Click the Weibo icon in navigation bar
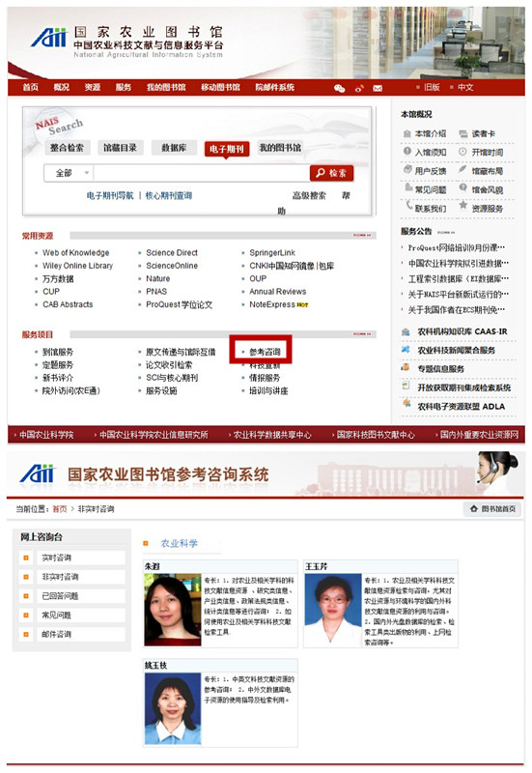The image size is (532, 773). coord(359,88)
